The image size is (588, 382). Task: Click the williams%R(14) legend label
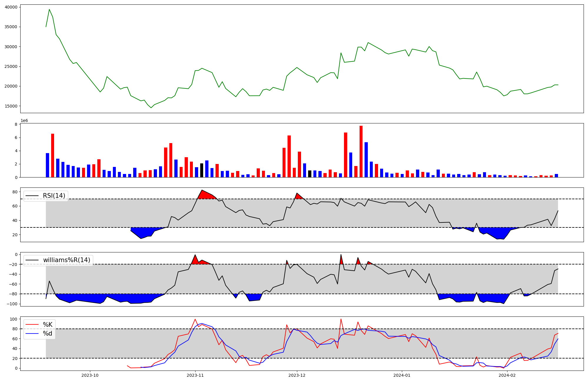click(67, 260)
